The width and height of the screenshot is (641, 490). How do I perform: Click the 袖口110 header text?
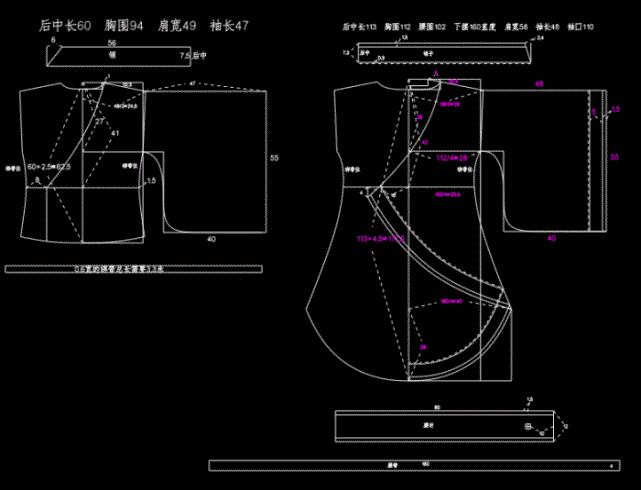[x=580, y=27]
